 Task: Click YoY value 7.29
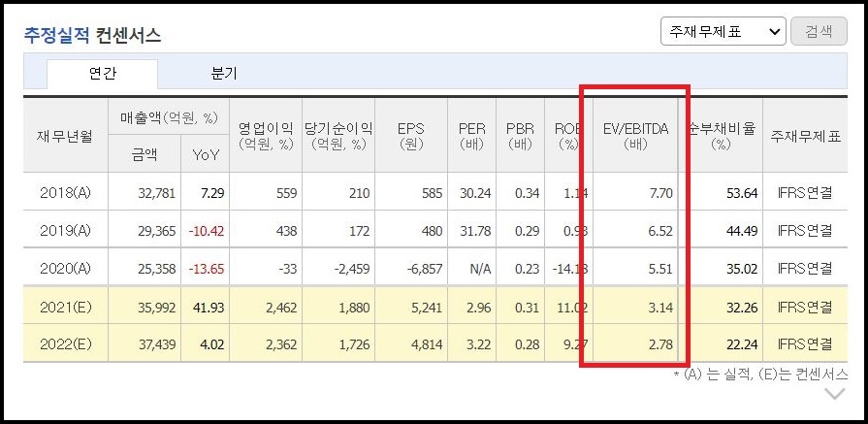212,193
